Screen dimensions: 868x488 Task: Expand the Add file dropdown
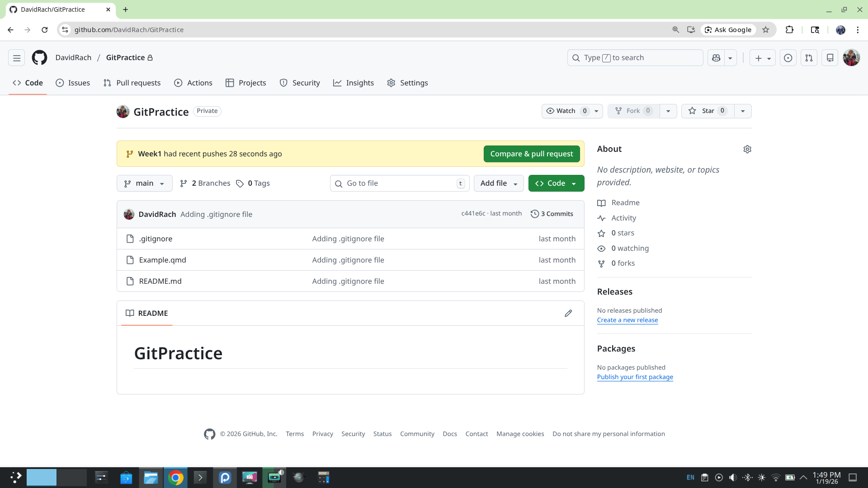[499, 183]
